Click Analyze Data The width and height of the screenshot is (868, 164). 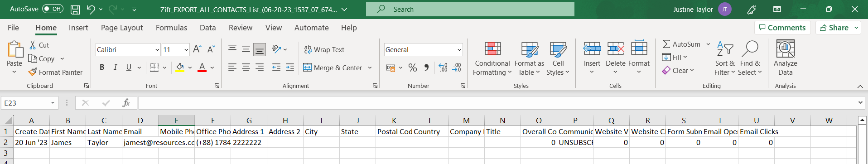tap(786, 58)
